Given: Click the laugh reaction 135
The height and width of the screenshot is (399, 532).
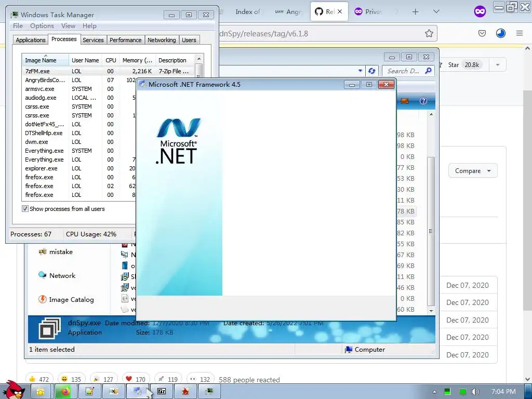Looking at the screenshot, I should (x=71, y=379).
